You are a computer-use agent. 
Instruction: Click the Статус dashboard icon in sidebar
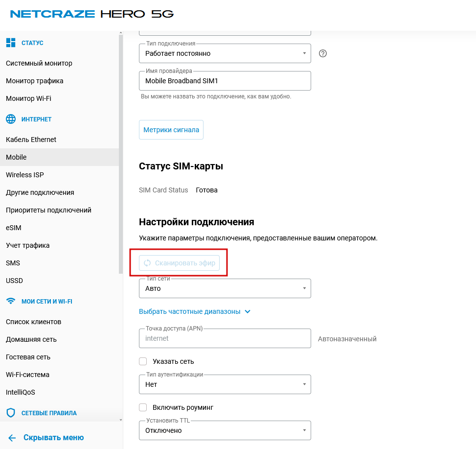click(x=11, y=43)
